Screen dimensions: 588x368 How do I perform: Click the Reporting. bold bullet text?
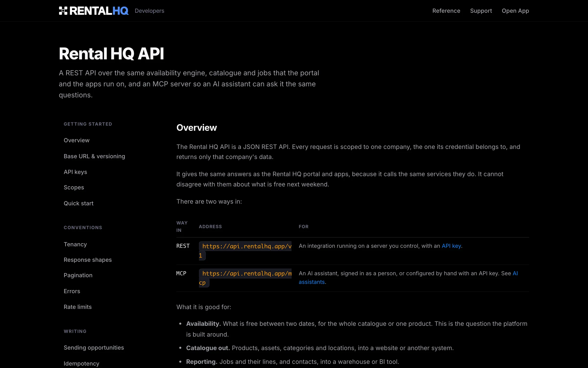pyautogui.click(x=202, y=362)
